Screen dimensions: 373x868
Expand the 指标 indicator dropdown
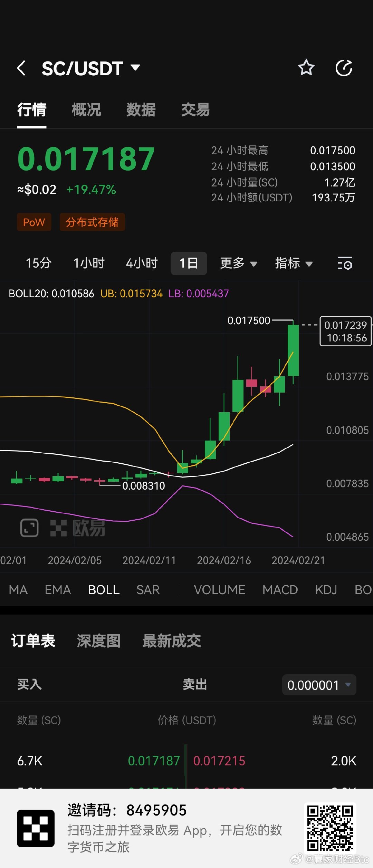click(x=294, y=263)
